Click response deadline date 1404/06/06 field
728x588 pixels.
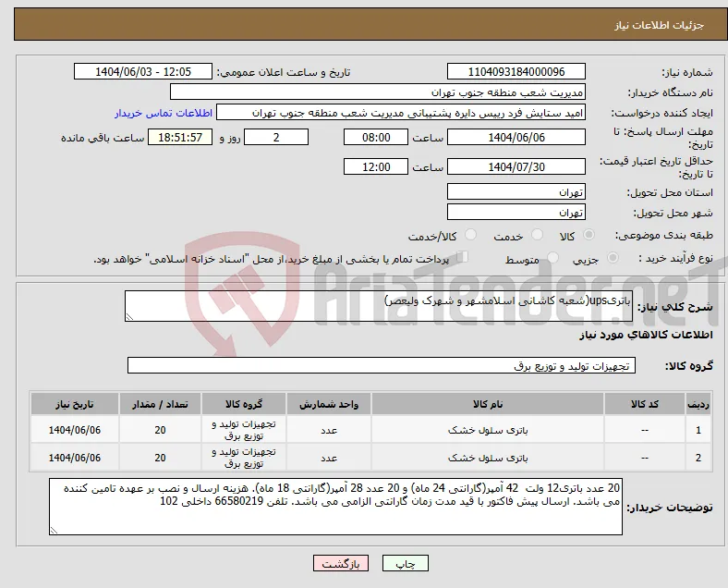point(516,137)
